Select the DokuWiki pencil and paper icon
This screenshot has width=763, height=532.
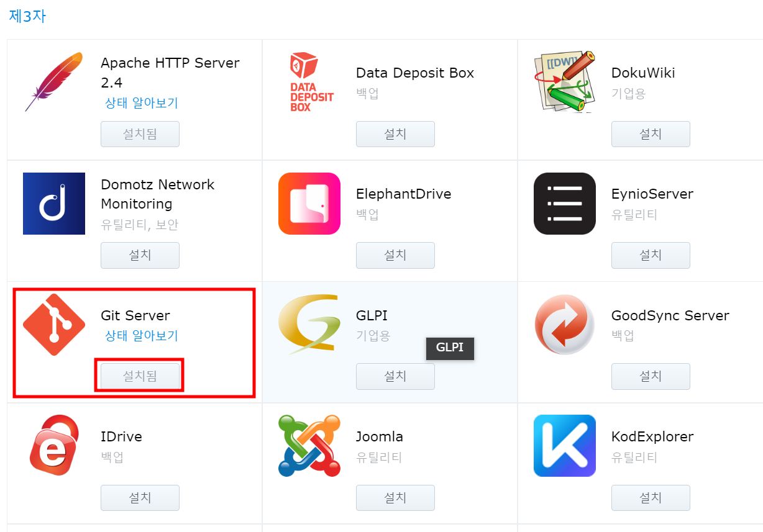pos(564,82)
